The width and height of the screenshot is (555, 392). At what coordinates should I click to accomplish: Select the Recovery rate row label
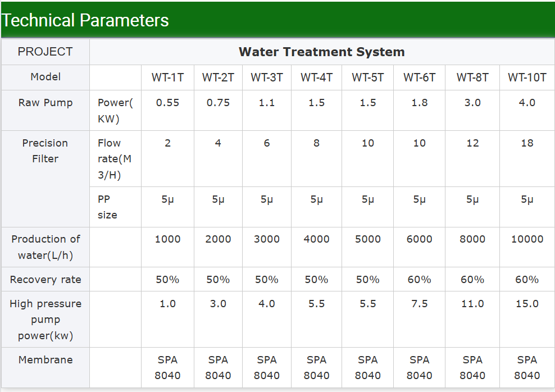click(45, 280)
